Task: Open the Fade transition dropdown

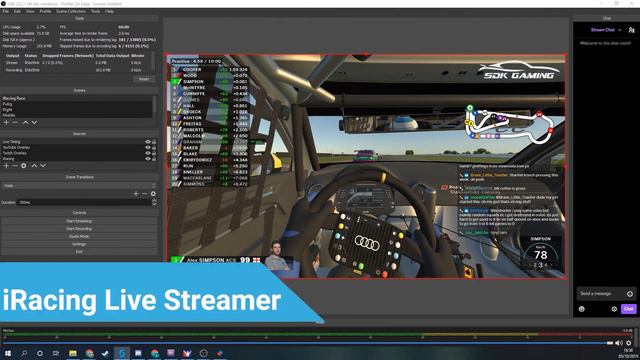Action: tap(79, 186)
